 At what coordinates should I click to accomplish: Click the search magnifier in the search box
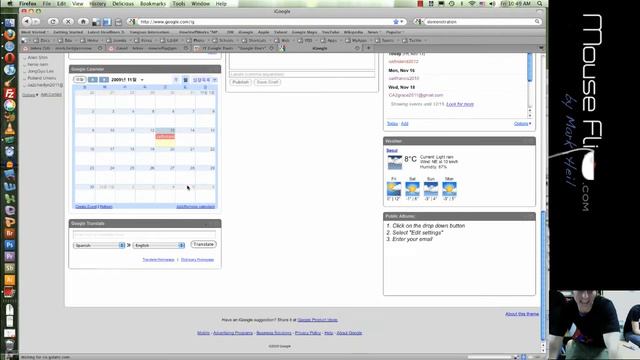tap(537, 22)
